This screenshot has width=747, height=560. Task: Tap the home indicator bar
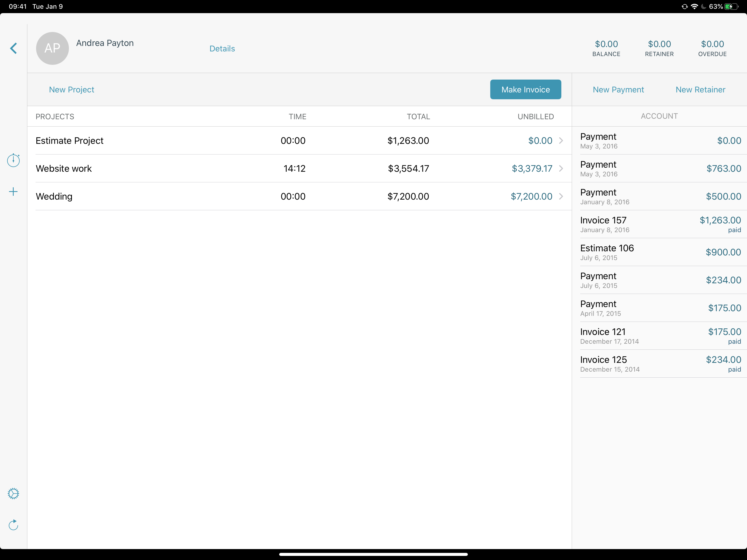click(x=373, y=554)
